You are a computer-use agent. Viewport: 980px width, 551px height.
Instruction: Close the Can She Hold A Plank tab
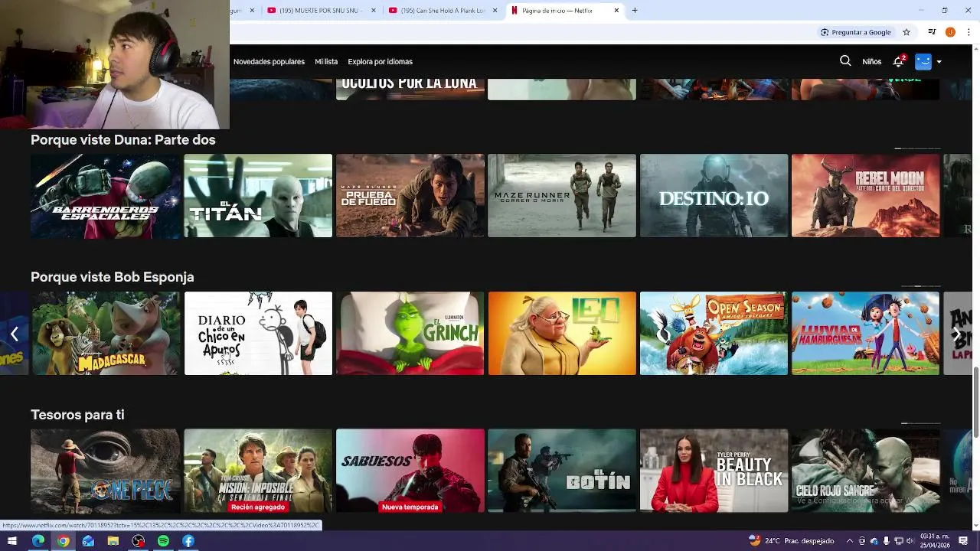tap(495, 11)
